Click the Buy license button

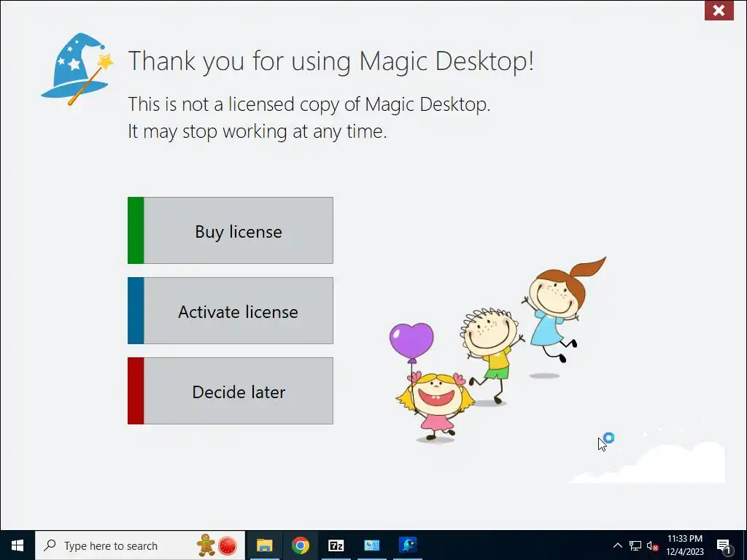(x=230, y=230)
